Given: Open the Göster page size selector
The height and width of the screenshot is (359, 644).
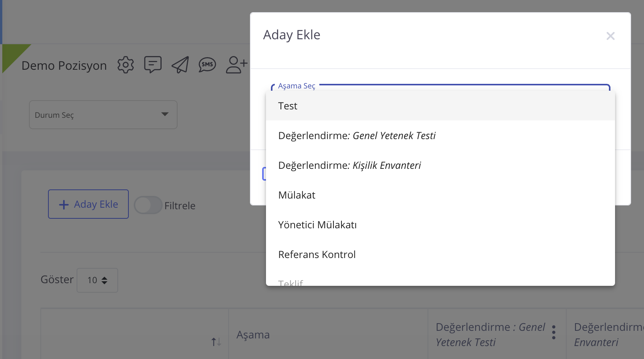Looking at the screenshot, I should tap(97, 280).
